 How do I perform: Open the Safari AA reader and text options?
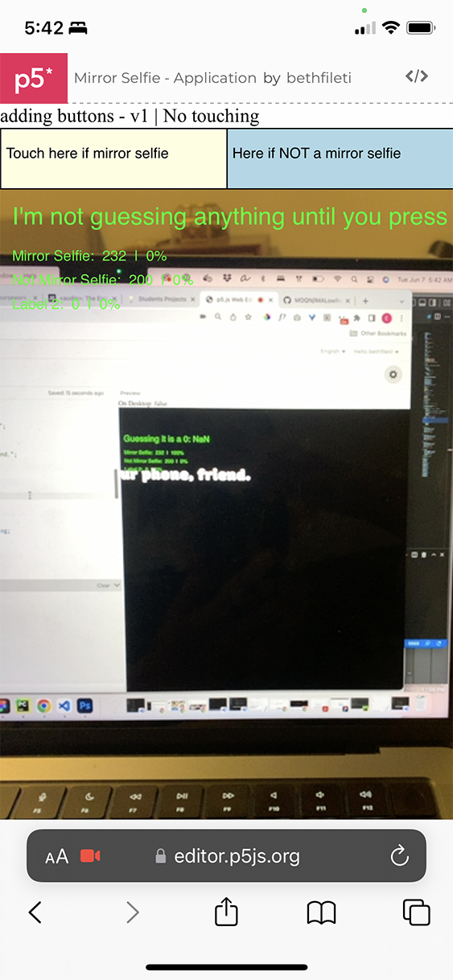pyautogui.click(x=57, y=857)
